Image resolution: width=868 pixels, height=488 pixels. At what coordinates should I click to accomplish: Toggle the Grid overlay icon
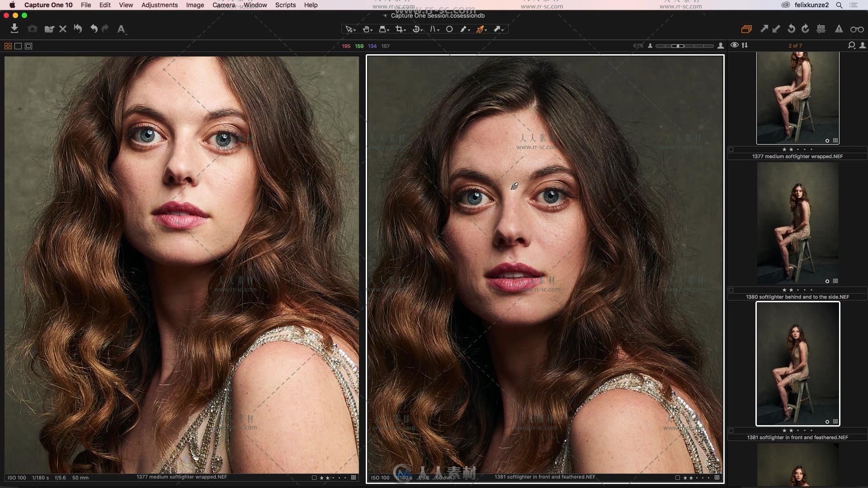821,29
